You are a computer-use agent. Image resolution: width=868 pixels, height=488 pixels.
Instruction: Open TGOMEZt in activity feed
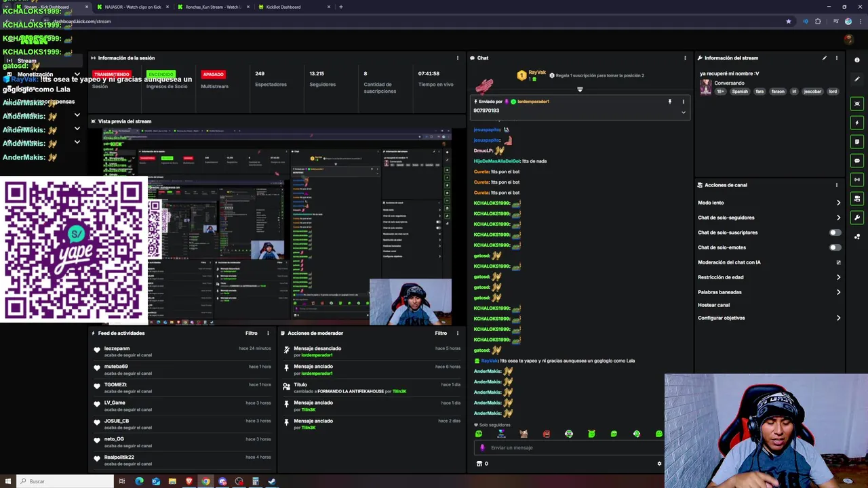click(x=115, y=385)
